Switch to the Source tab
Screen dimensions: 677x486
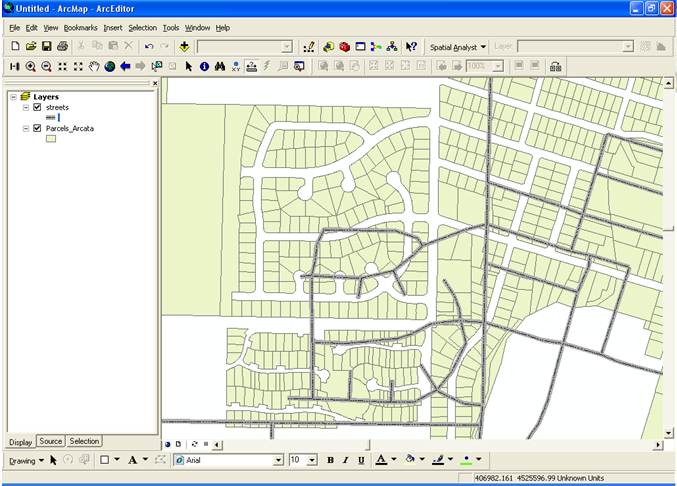click(x=50, y=441)
